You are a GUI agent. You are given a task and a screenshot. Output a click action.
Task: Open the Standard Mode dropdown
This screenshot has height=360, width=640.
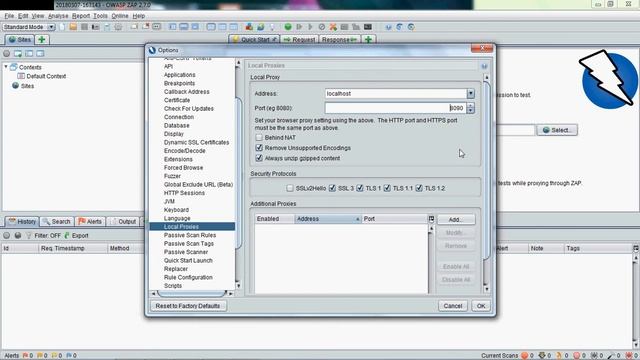pyautogui.click(x=29, y=27)
